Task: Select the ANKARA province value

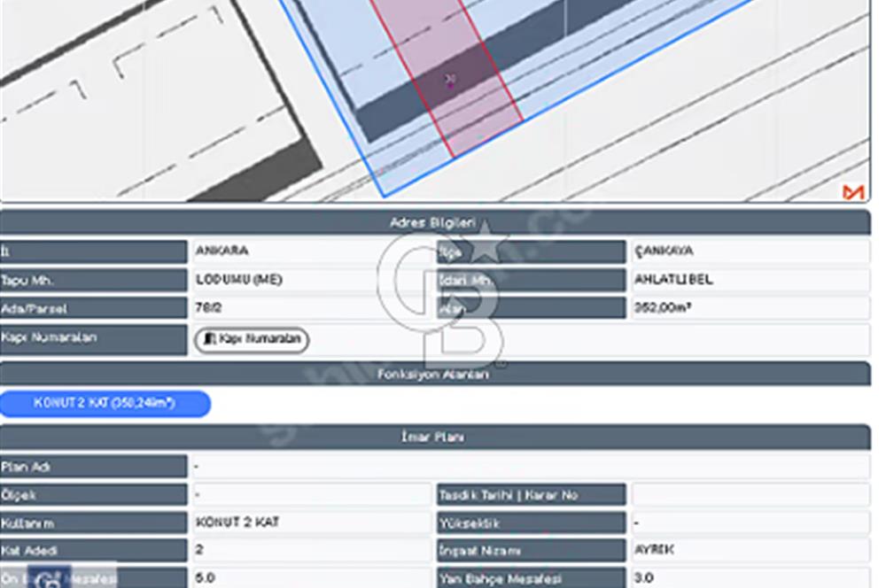Action: (x=222, y=251)
